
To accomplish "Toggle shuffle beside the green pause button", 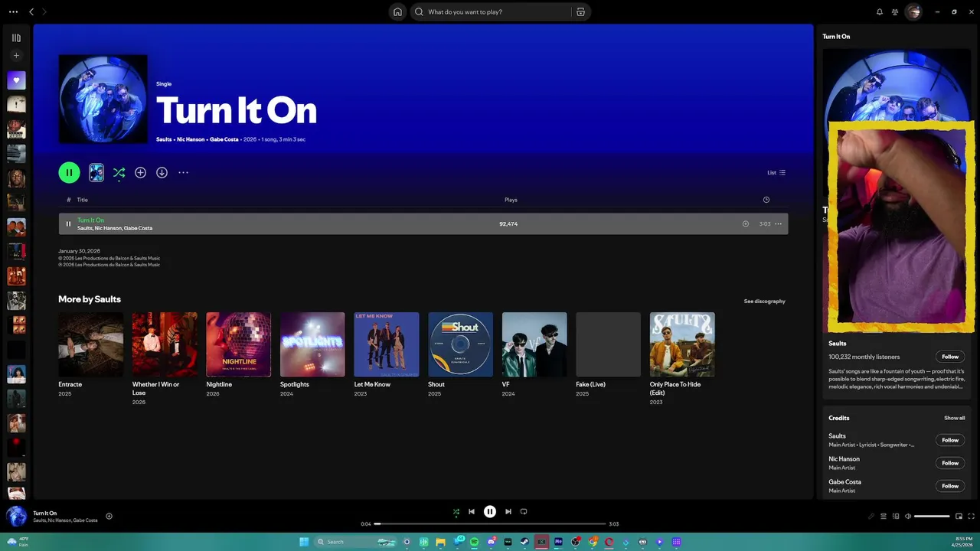I will click(119, 173).
